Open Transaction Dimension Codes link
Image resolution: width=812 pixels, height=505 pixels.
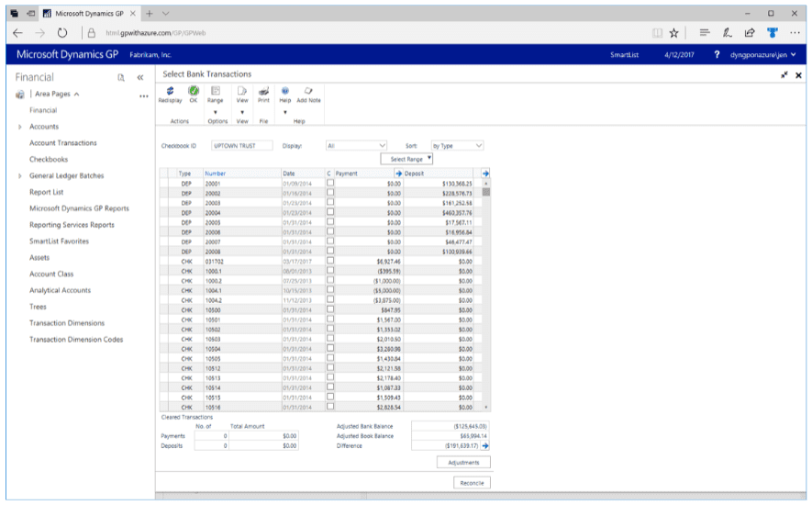pos(76,339)
